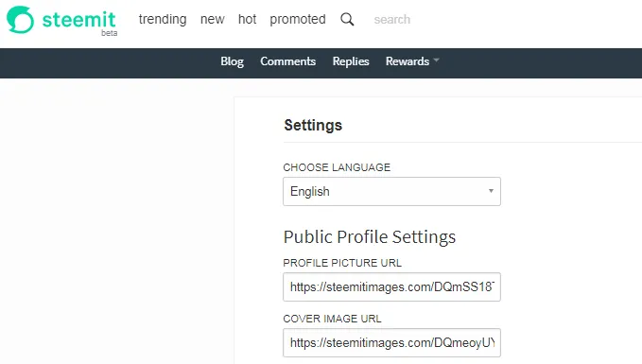Click the beta label under steemit

110,33
